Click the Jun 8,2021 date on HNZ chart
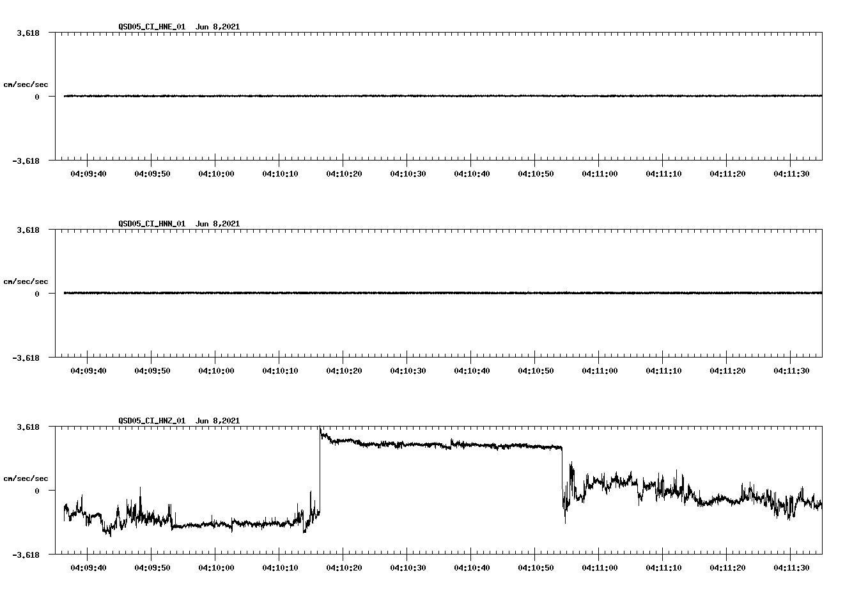Viewport: 868px width, 591px height. (218, 421)
